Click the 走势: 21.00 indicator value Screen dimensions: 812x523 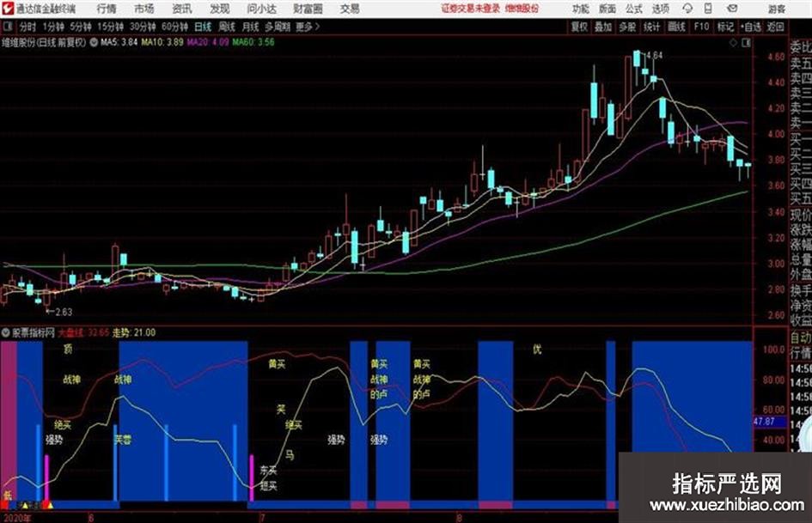(x=133, y=332)
